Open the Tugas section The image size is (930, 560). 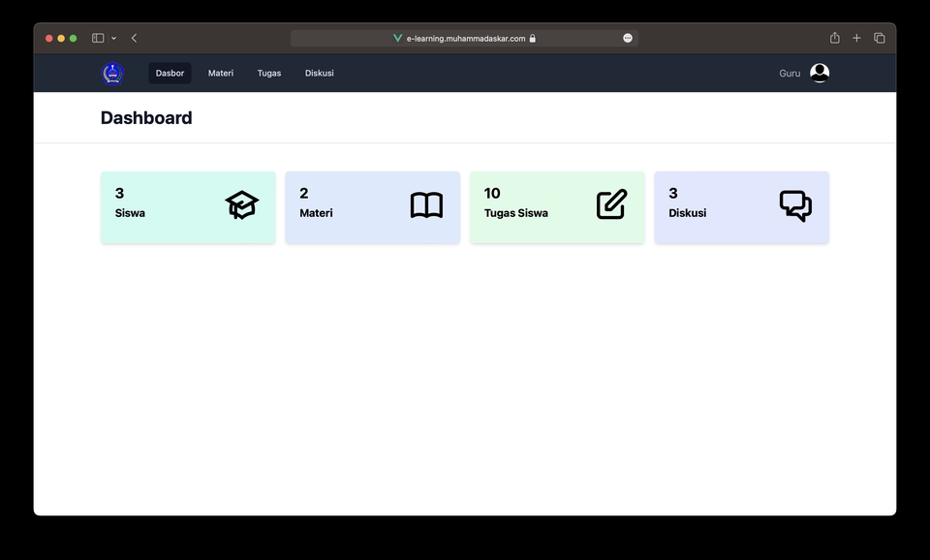tap(268, 73)
